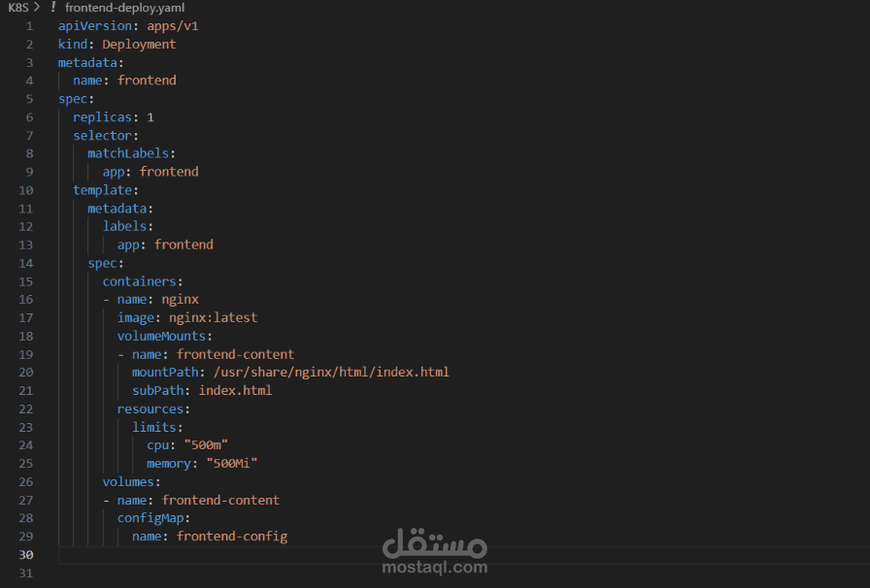
Task: Click the subPath value 'index.html'
Action: (235, 390)
